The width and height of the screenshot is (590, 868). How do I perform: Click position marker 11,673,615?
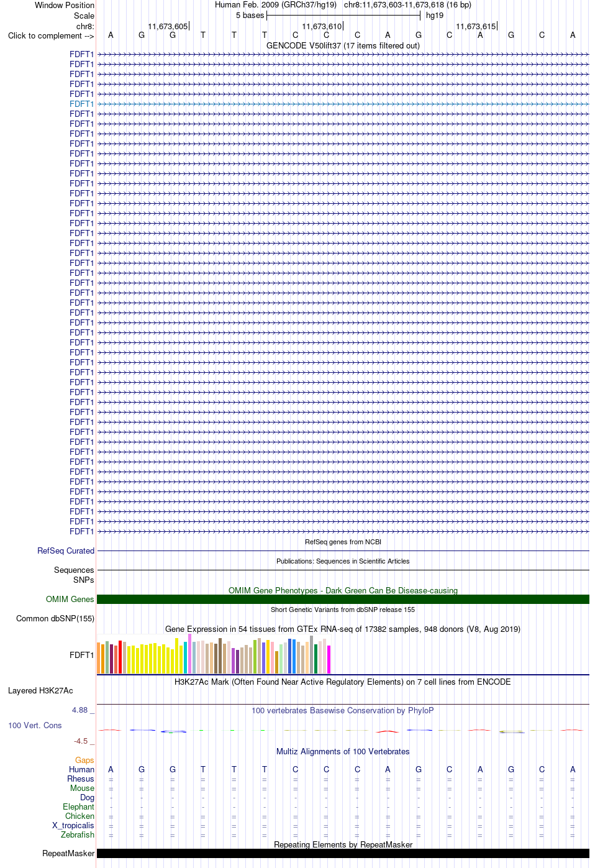476,26
